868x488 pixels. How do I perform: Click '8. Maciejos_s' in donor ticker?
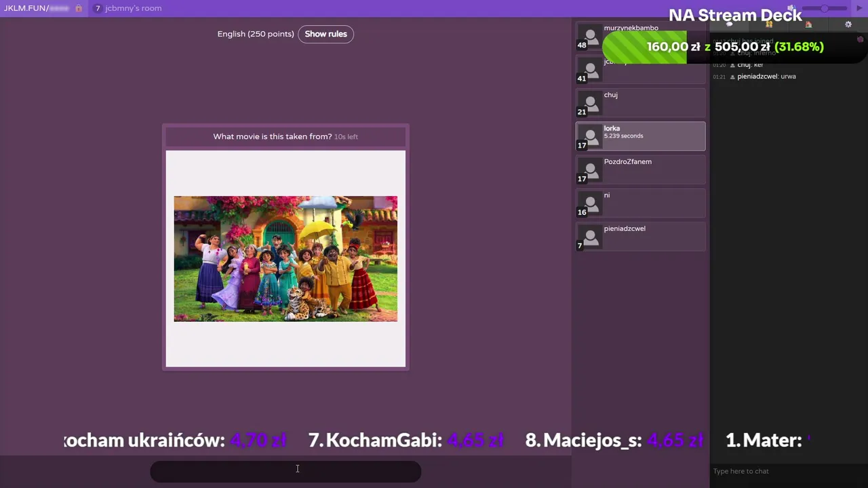pyautogui.click(x=583, y=440)
